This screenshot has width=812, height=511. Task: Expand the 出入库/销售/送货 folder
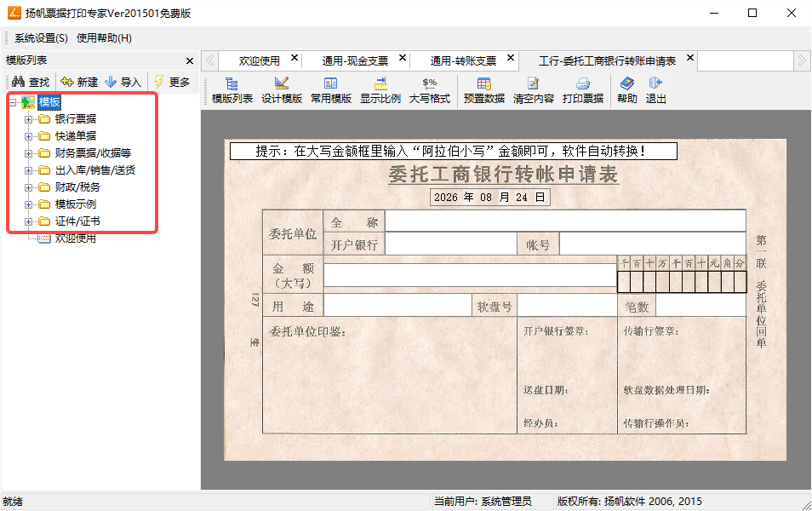pyautogui.click(x=28, y=171)
